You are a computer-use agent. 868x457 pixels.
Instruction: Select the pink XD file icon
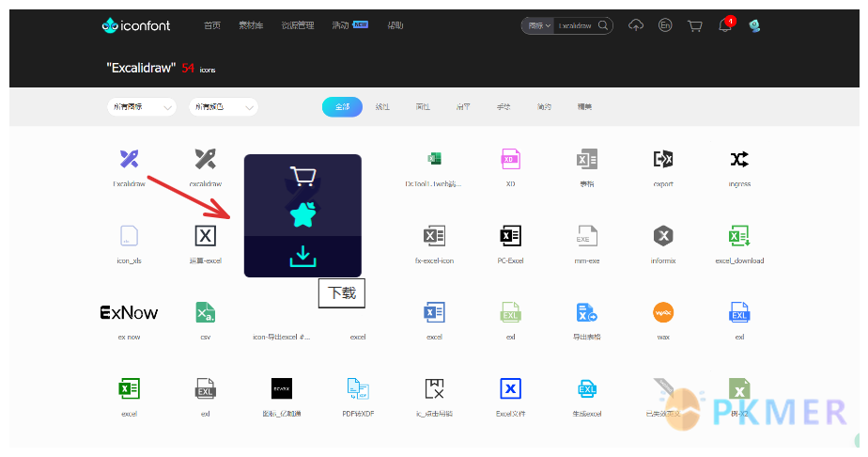pyautogui.click(x=510, y=160)
